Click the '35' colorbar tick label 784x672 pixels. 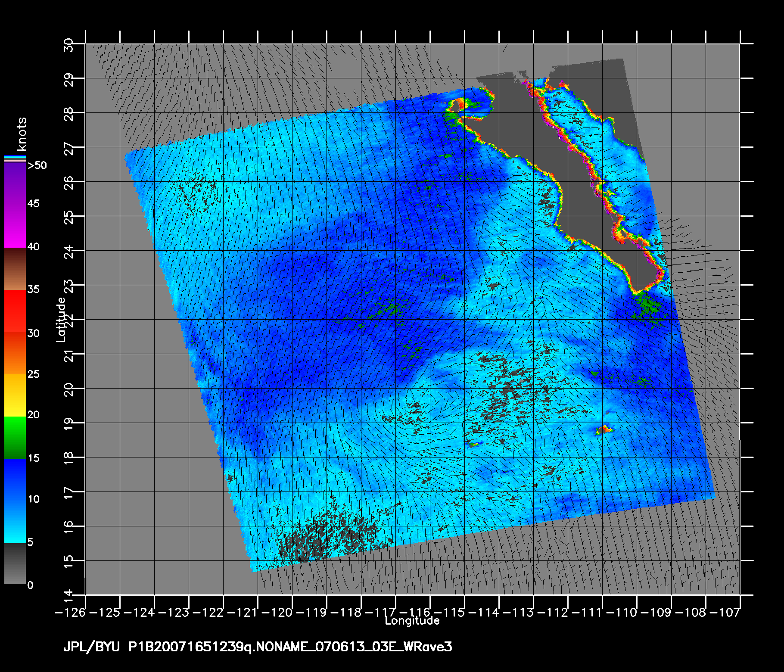tap(34, 289)
